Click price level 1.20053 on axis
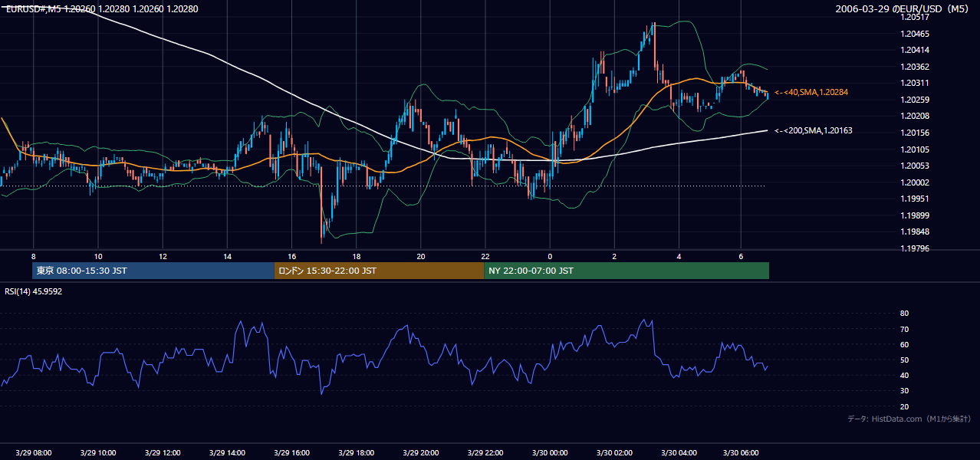This screenshot has width=980, height=460. pos(916,166)
